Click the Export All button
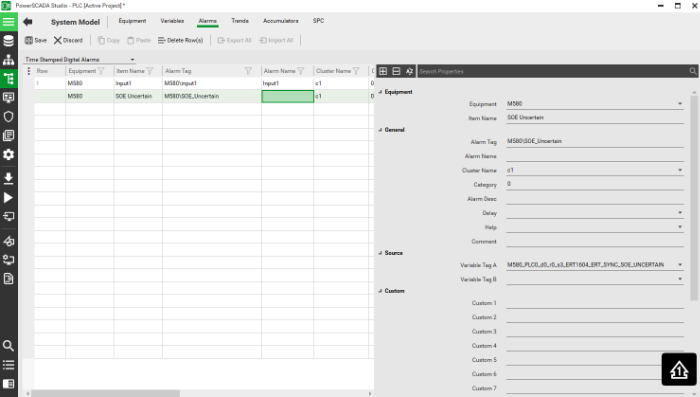Viewport: 700px width, 397px height. (235, 40)
